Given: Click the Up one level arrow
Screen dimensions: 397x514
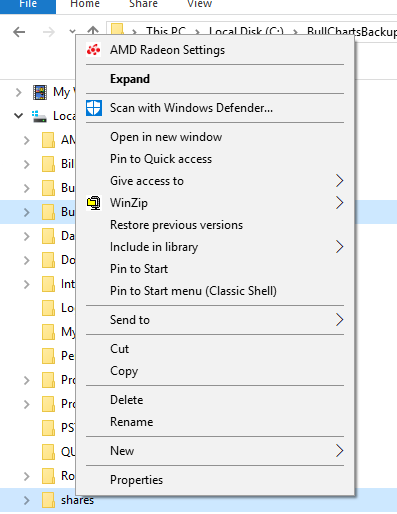Looking at the screenshot, I should (93, 30).
